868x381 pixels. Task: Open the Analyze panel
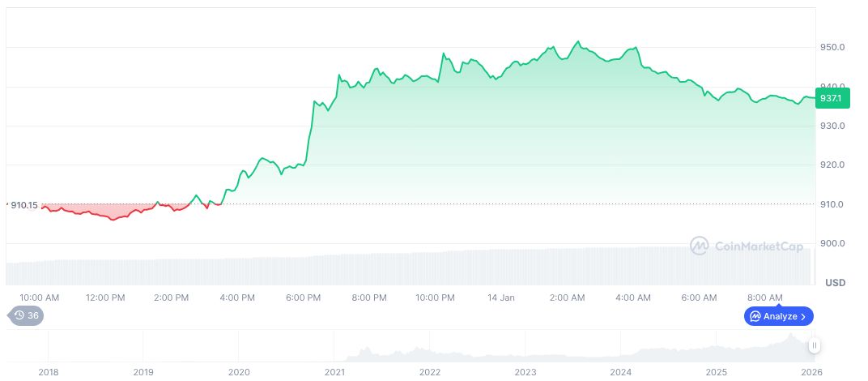778,316
